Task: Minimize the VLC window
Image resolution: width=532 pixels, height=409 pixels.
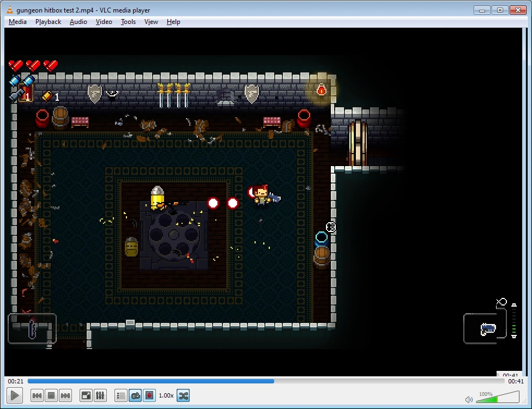Action: pyautogui.click(x=482, y=10)
